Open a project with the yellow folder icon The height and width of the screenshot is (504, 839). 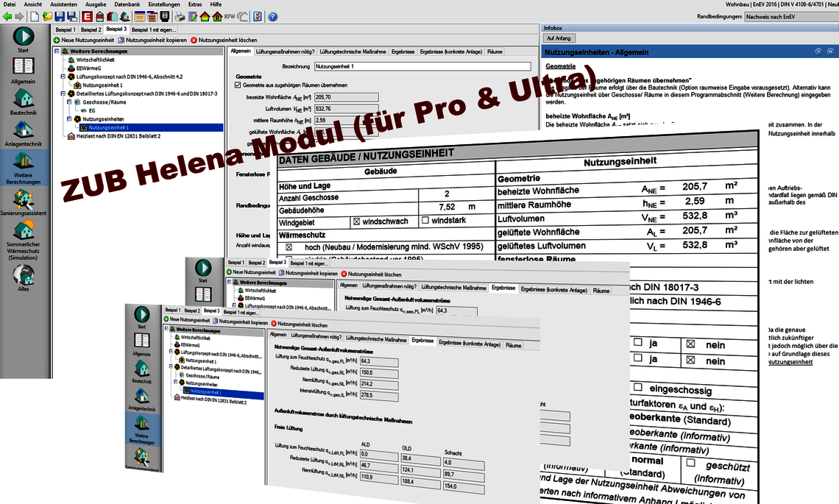(47, 17)
